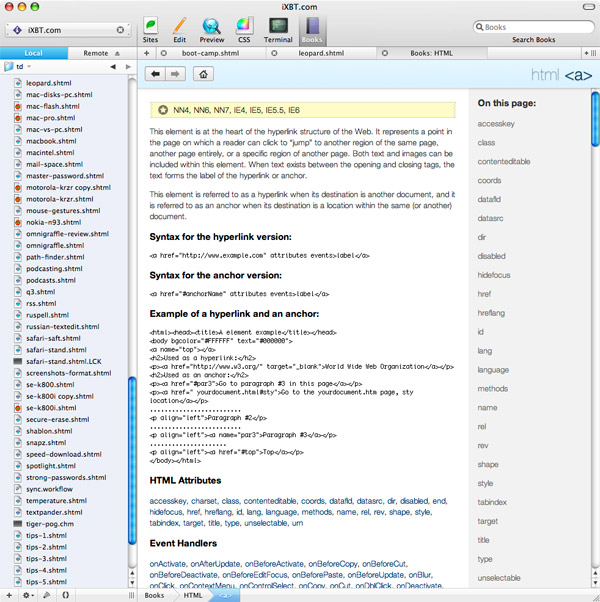Click the file list scroll down arrow
This screenshot has height=602, width=600.
tap(132, 582)
